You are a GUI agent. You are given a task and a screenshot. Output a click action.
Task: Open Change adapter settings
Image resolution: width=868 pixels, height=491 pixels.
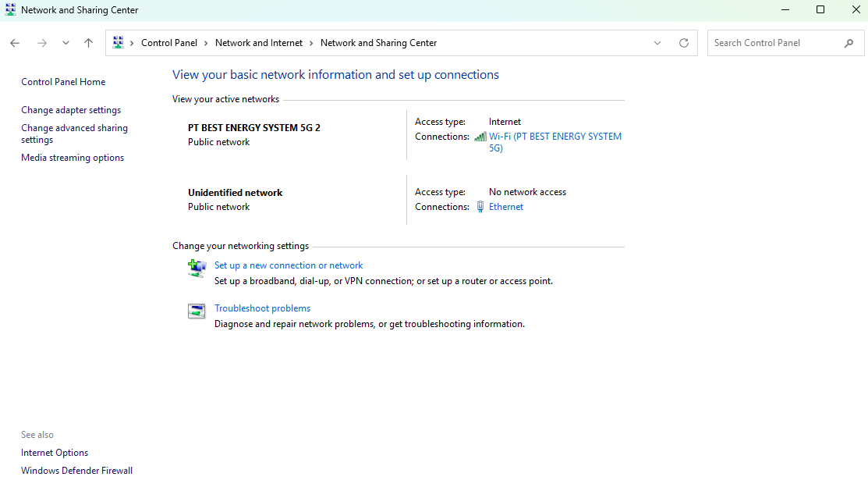[71, 110]
